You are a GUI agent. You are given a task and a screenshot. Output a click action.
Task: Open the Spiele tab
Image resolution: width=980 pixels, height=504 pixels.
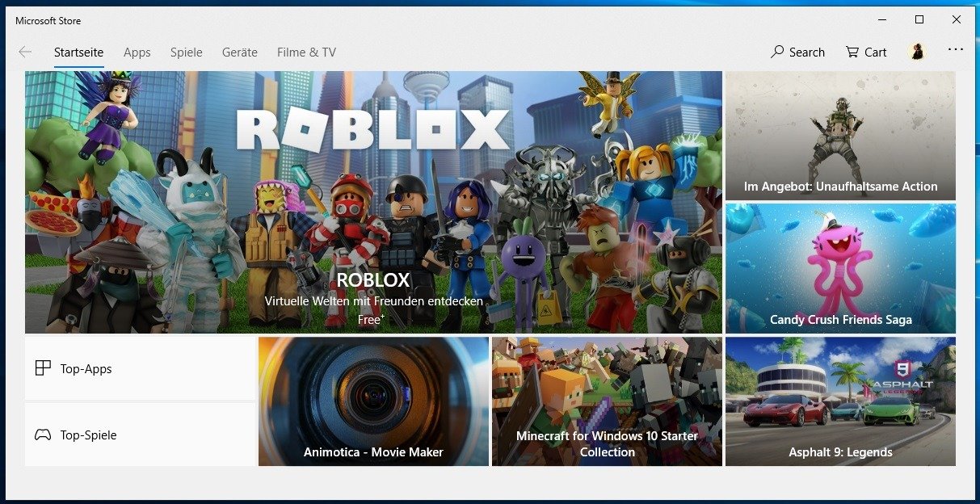186,52
